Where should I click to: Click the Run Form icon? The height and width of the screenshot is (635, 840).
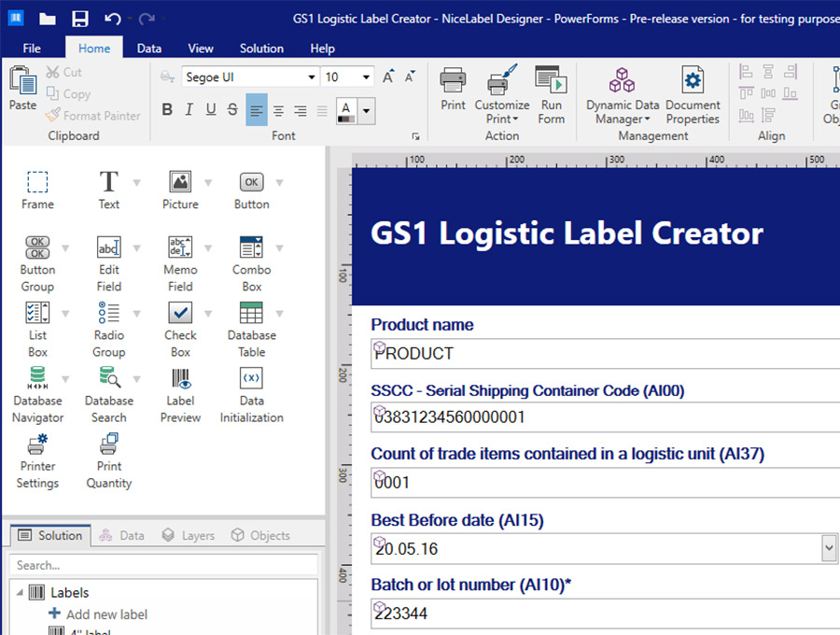click(552, 95)
